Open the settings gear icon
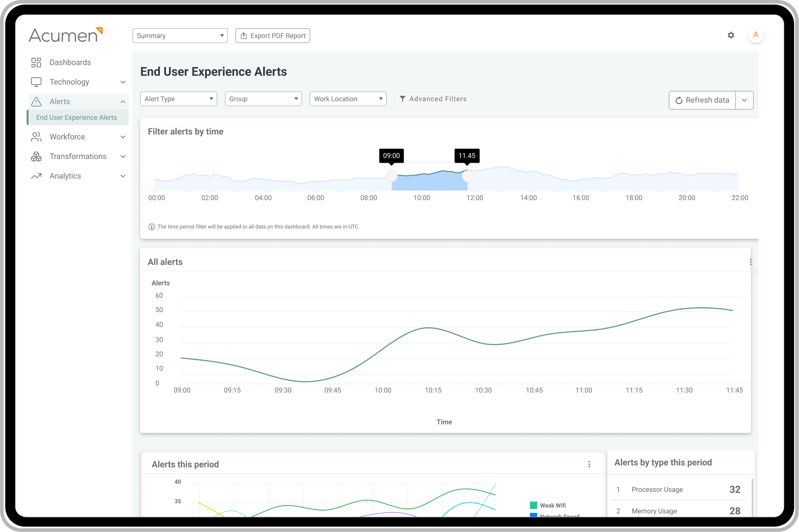This screenshot has width=799, height=532. [731, 35]
